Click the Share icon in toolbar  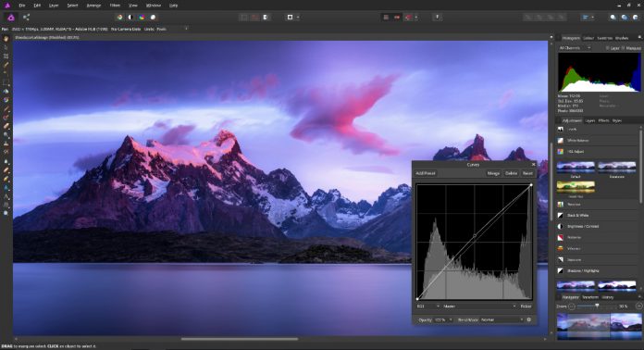click(x=26, y=18)
